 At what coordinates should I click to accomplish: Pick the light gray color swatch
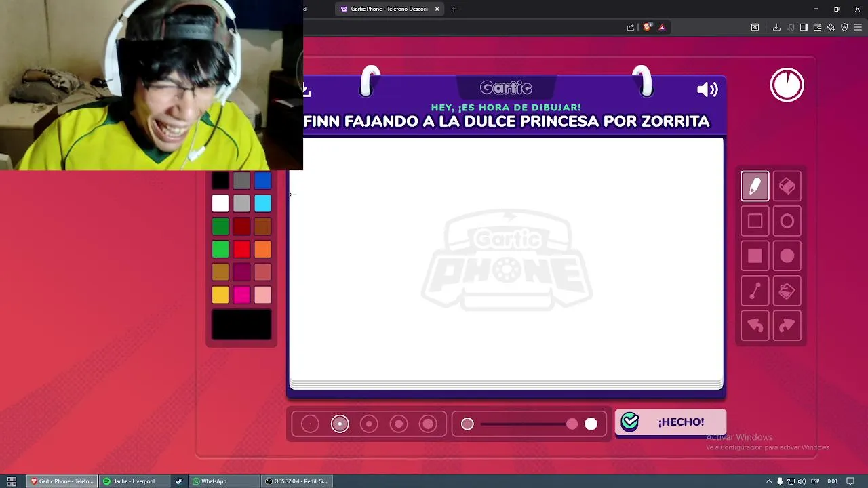241,203
